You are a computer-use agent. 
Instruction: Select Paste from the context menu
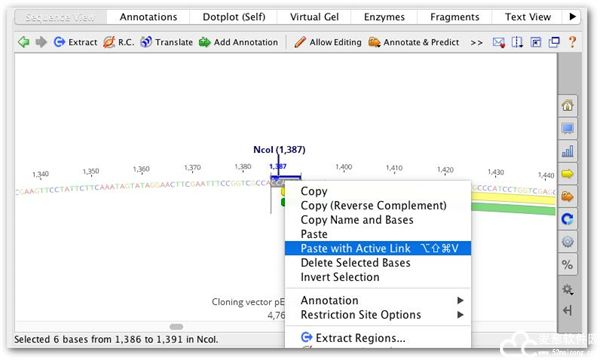coord(378,234)
